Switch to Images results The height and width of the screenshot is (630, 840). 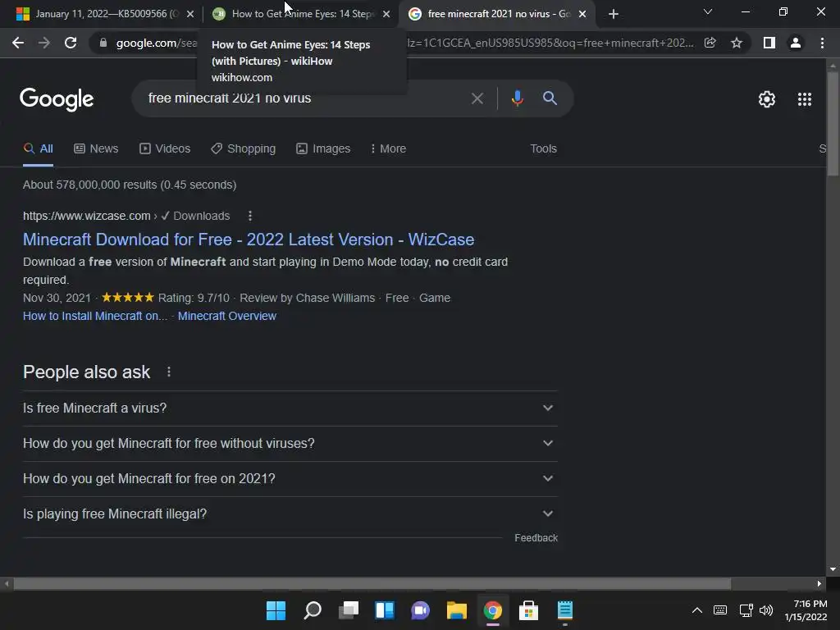pos(323,149)
